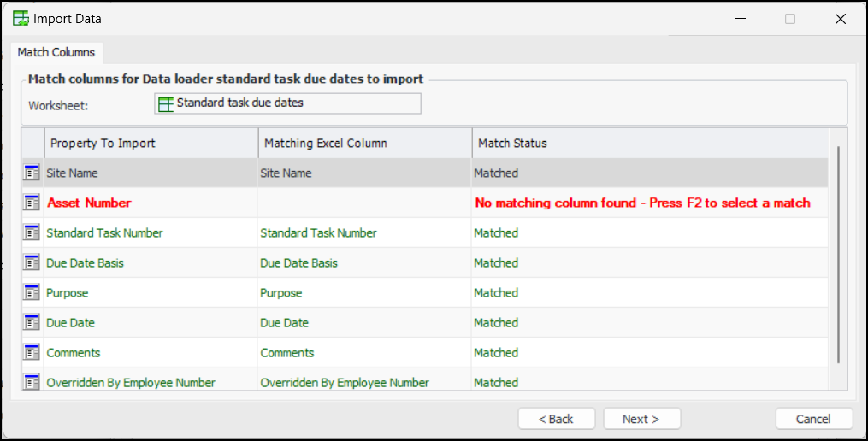Screen dimensions: 868x441
Task: Click the row icon next to Due Date Basis
Action: point(32,262)
